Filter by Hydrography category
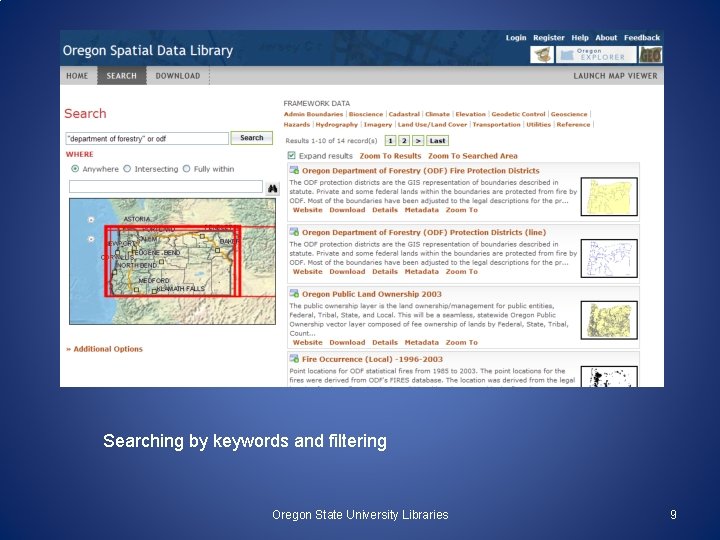 point(337,124)
